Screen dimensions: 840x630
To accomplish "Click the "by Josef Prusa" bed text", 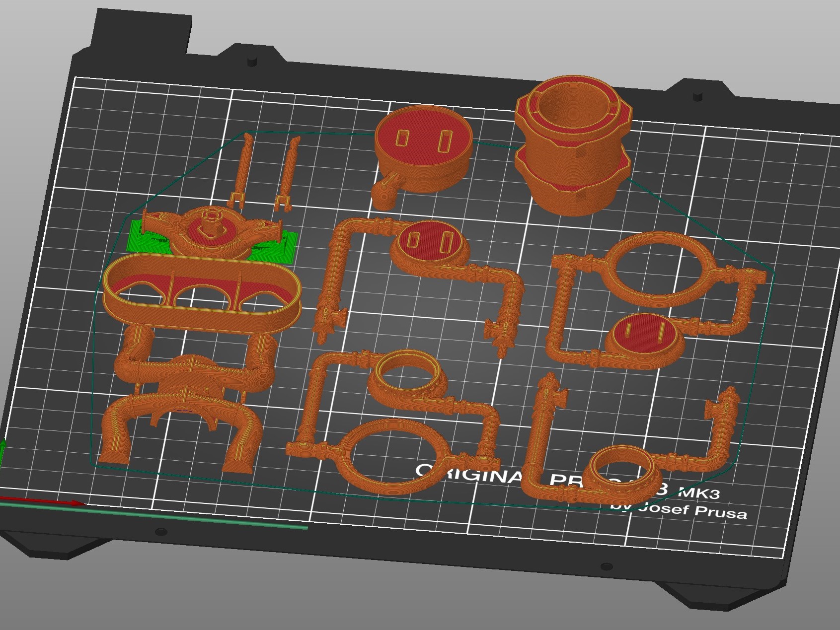I will (681, 510).
